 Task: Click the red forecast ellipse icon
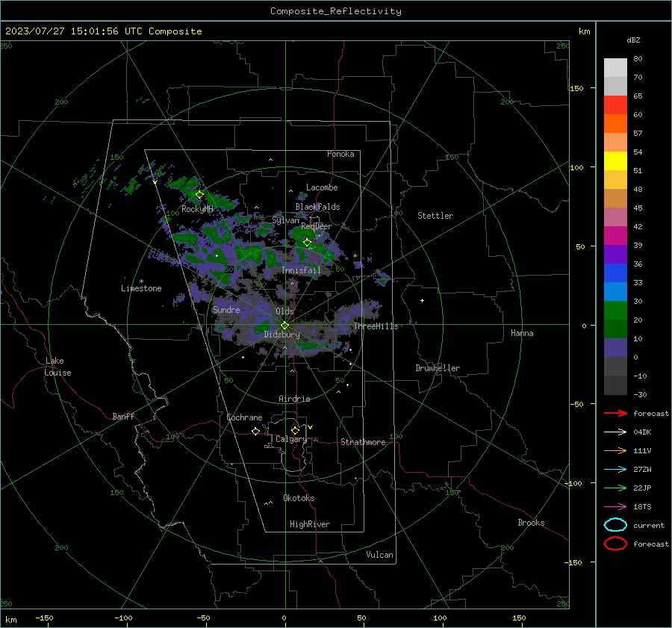[615, 544]
